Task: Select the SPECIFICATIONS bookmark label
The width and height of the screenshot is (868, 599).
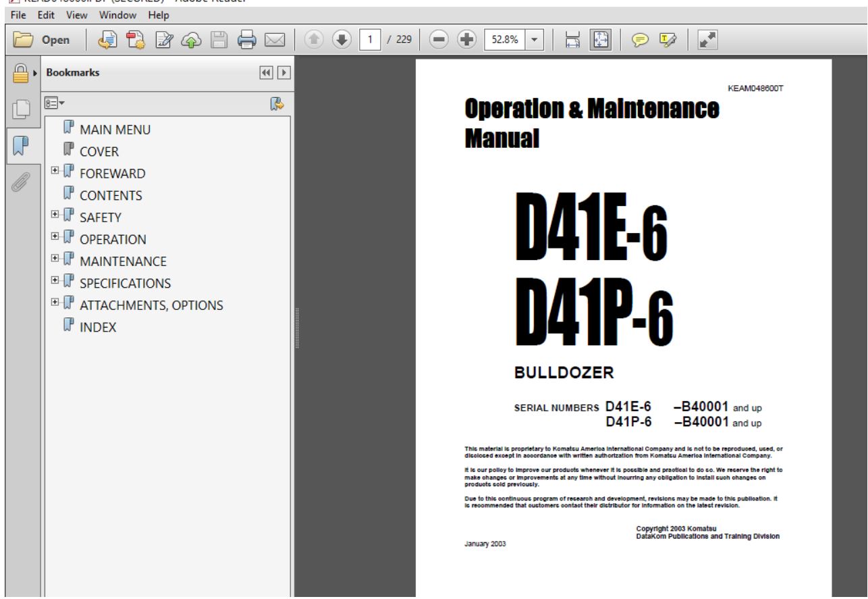Action: click(x=126, y=283)
